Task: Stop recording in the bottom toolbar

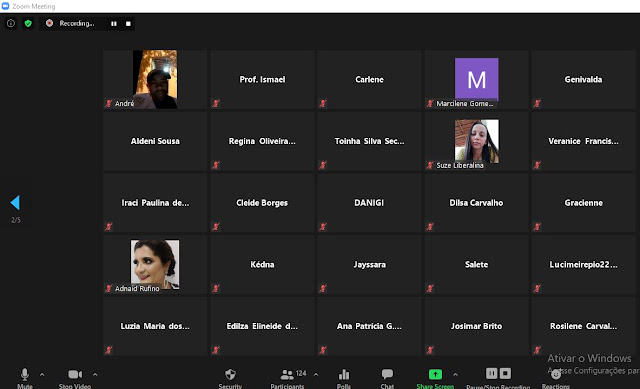Action: pos(505,373)
